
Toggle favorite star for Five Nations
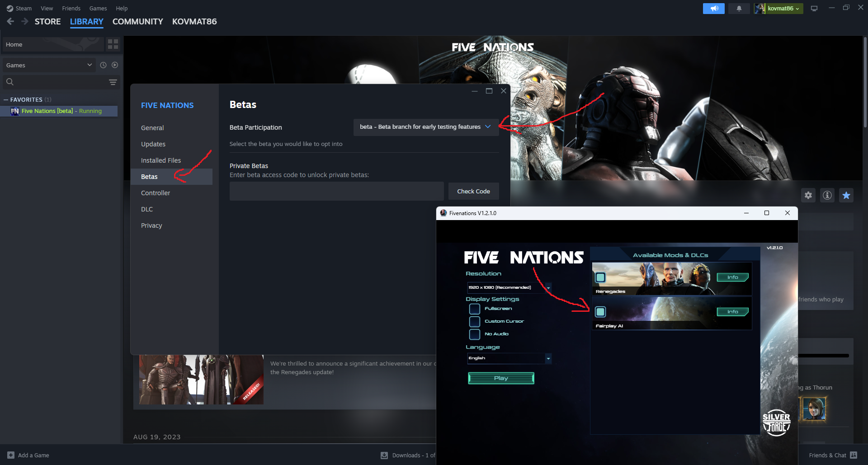[x=846, y=195]
